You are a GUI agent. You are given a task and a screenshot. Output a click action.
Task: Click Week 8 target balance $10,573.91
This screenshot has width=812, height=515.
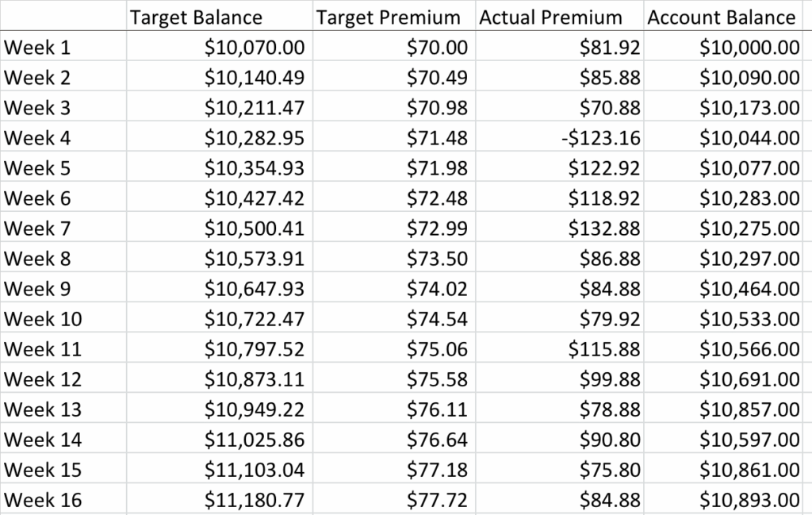pos(254,259)
